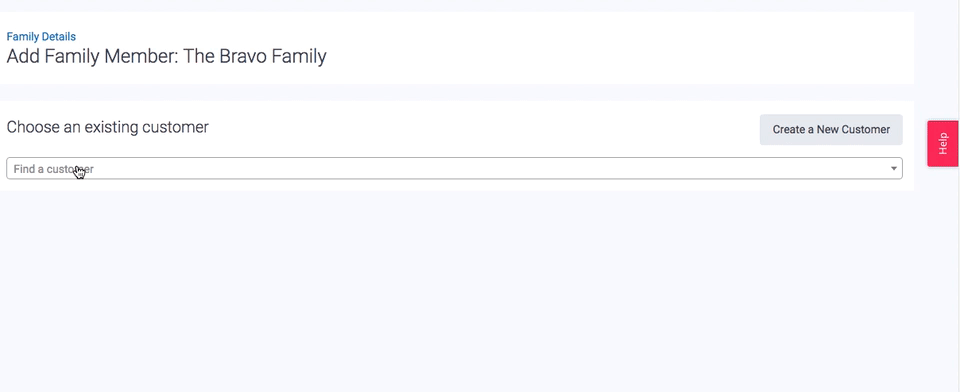Click the Create a New Customer button

click(831, 130)
